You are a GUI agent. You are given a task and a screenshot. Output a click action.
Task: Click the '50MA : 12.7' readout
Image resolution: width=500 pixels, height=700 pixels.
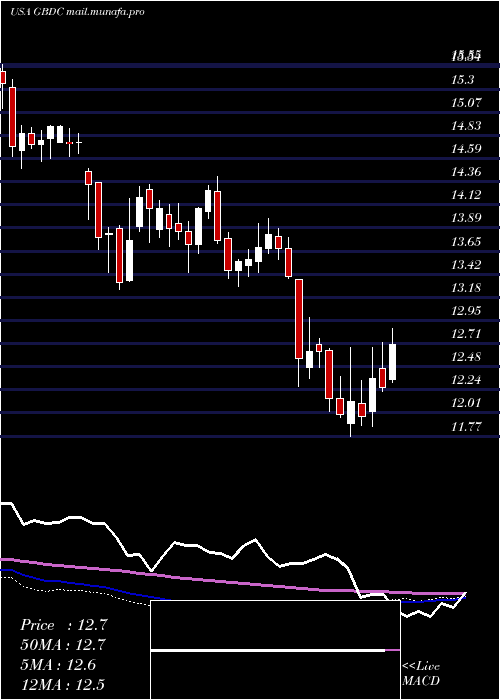point(63,645)
